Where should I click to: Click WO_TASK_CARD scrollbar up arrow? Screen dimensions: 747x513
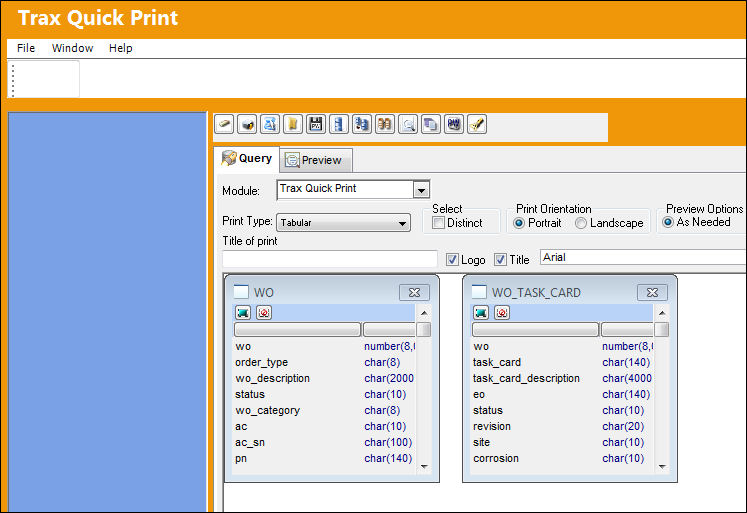pos(661,313)
